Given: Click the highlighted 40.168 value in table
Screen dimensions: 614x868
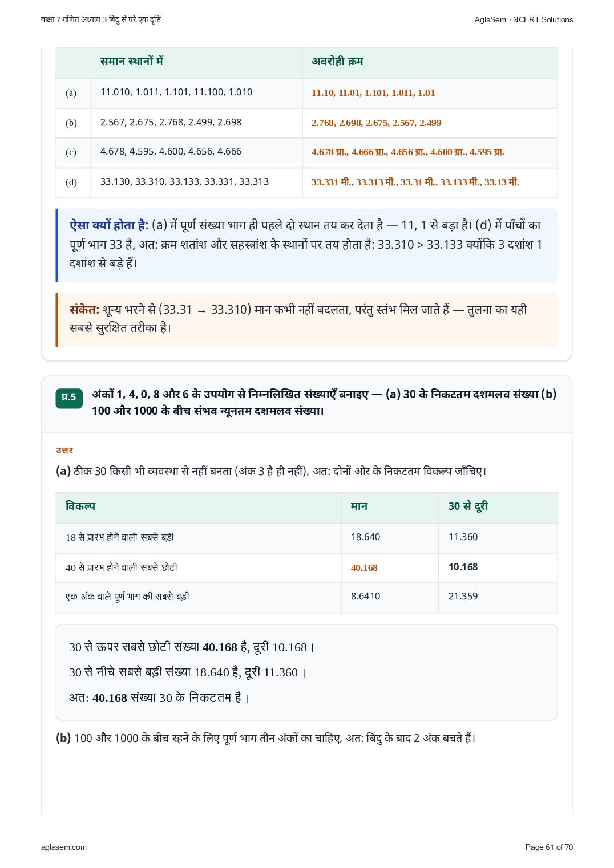Looking at the screenshot, I should click(364, 567).
